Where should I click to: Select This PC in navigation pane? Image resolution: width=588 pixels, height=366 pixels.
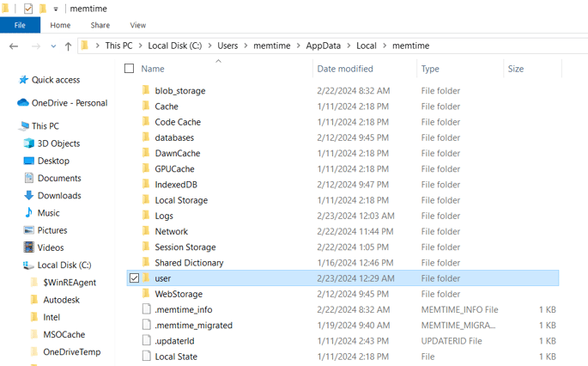click(39, 125)
